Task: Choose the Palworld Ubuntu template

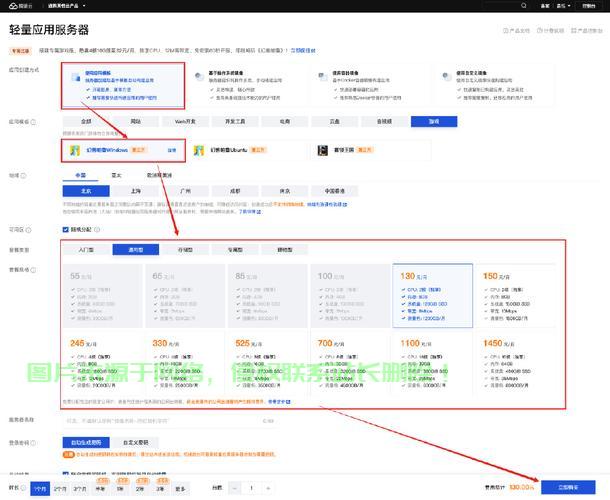Action: [x=246, y=150]
